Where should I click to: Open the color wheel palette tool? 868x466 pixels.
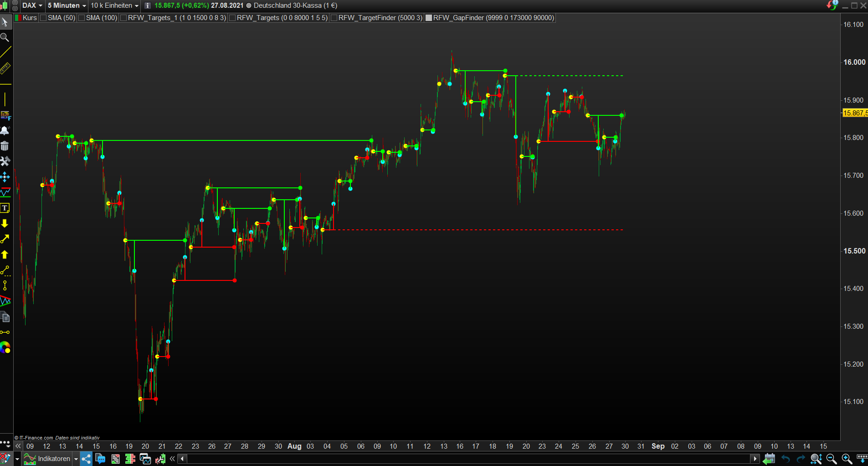pyautogui.click(x=5, y=347)
